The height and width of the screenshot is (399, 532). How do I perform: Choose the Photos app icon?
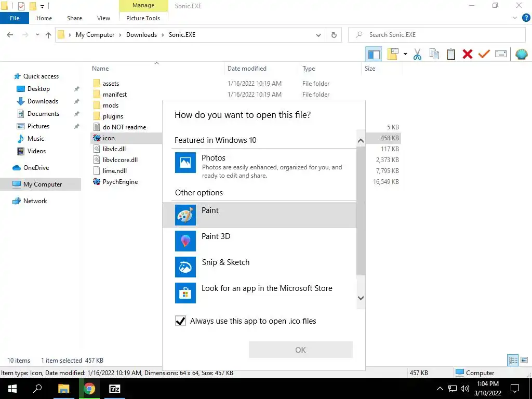pos(185,163)
